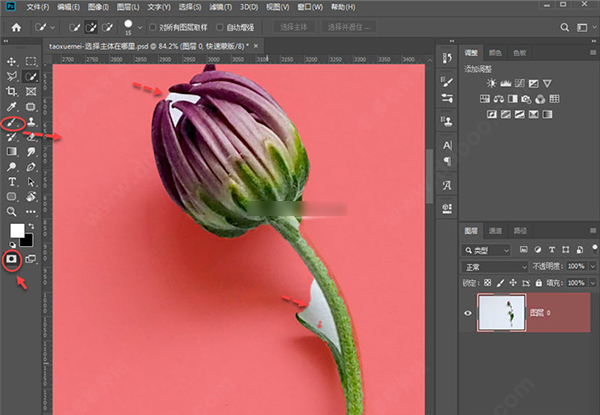Select the Clone Stamp tool
600x415 pixels.
31,122
